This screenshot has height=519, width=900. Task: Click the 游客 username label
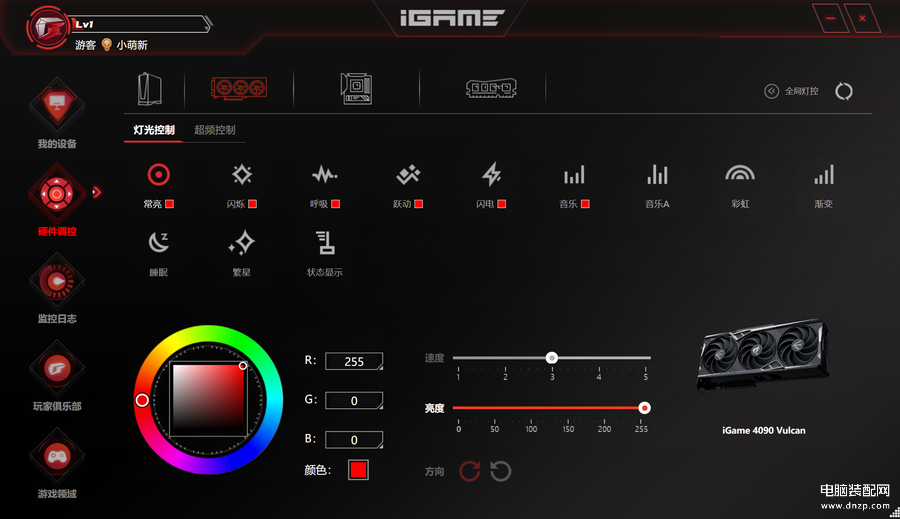click(x=85, y=45)
